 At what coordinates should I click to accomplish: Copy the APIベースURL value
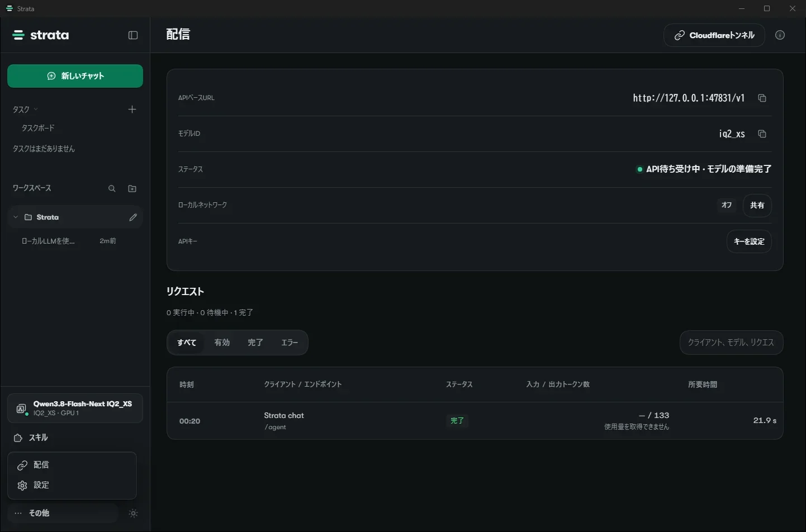762,98
